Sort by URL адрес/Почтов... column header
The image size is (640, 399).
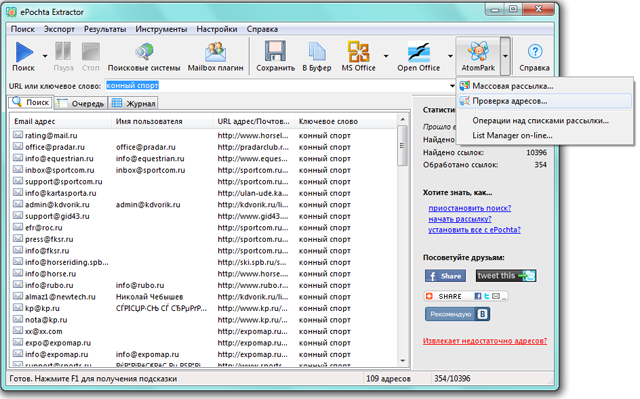point(253,121)
